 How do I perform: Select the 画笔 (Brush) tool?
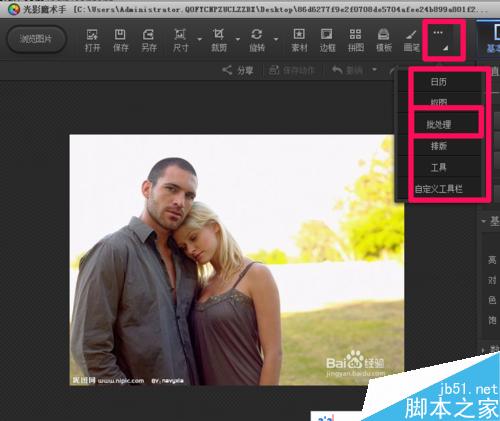(x=412, y=40)
